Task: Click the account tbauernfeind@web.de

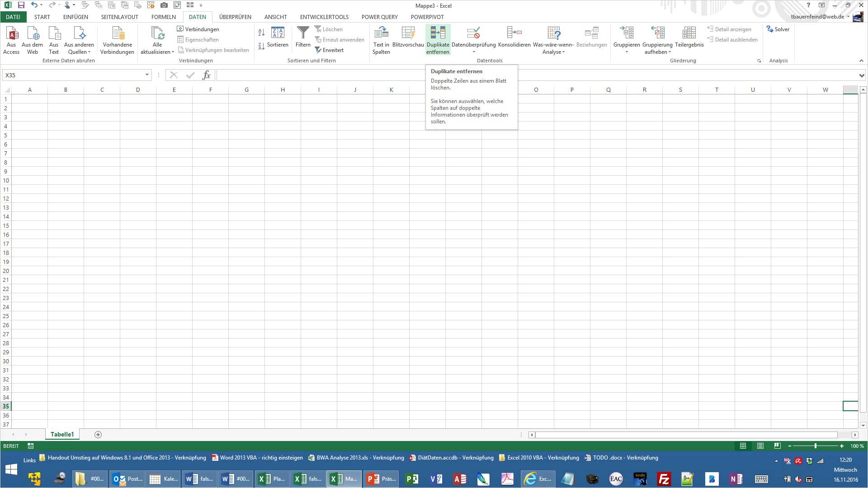Action: [817, 17]
